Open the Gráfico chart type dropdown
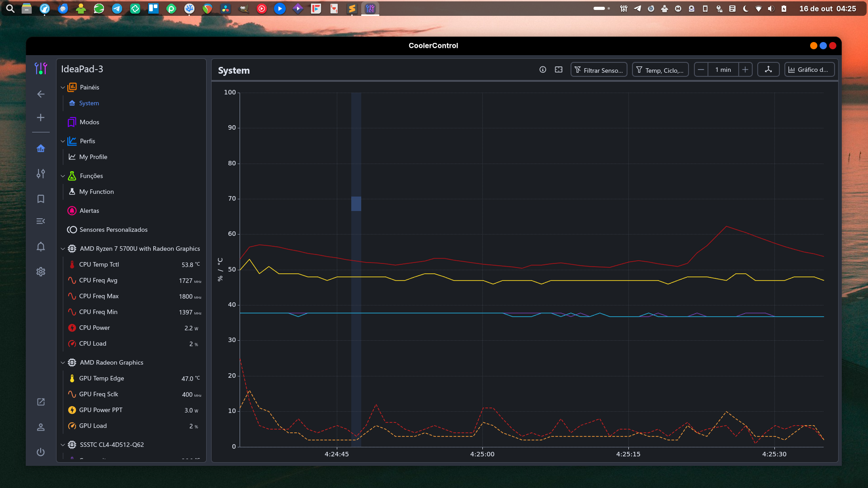The image size is (868, 488). [x=809, y=70]
